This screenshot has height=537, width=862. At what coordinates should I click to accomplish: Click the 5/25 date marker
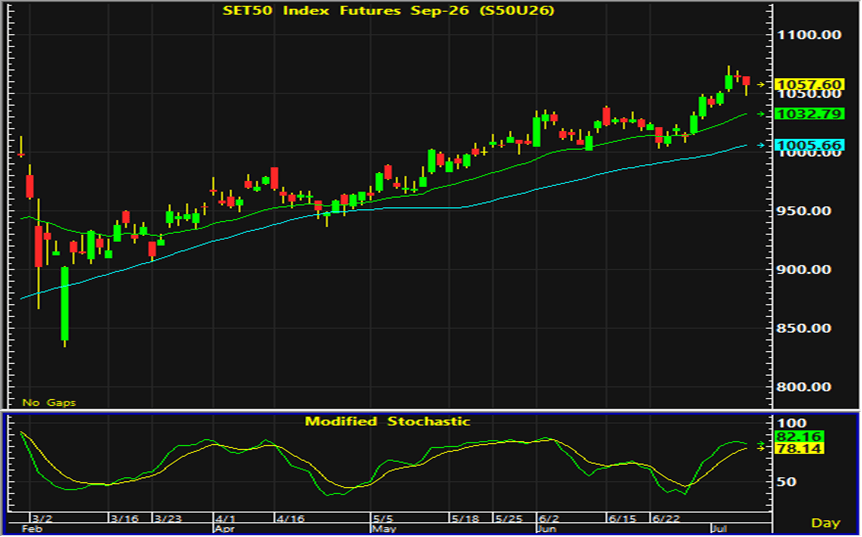click(x=507, y=518)
